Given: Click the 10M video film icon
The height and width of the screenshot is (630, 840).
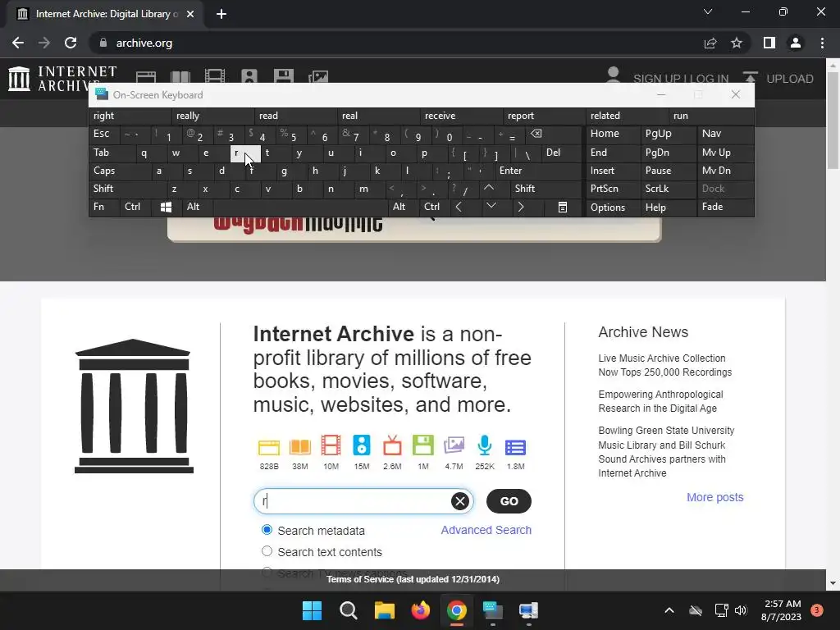Looking at the screenshot, I should click(x=331, y=445).
